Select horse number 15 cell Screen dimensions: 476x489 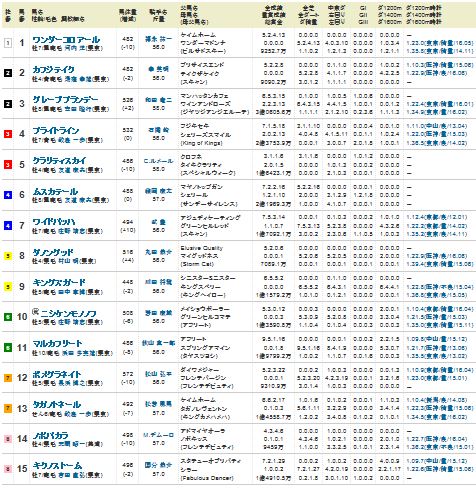point(22,469)
